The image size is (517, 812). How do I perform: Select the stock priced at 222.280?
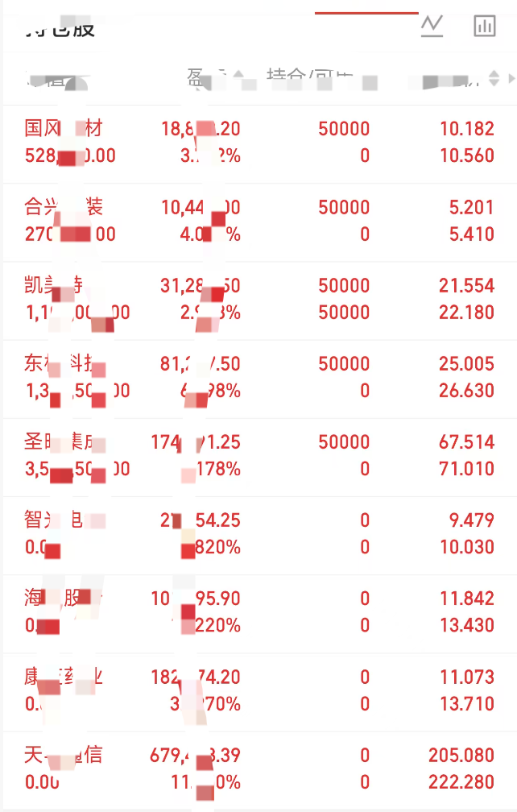(260, 770)
